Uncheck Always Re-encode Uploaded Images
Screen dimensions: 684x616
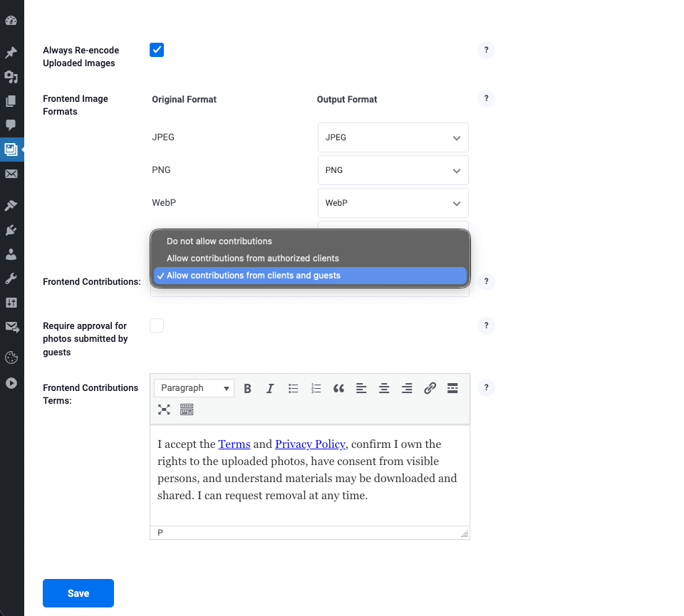pyautogui.click(x=157, y=50)
